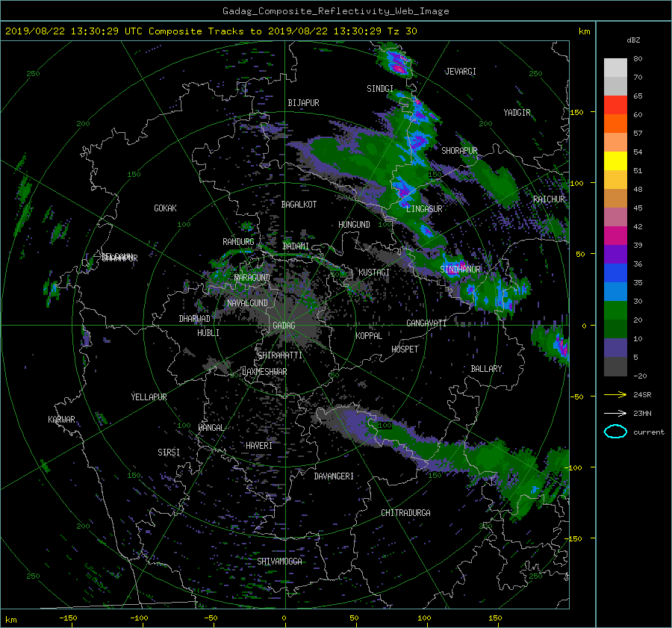Select the magenta 39-42 dBZ legend swatch
This screenshot has height=628, width=672.
tap(615, 236)
